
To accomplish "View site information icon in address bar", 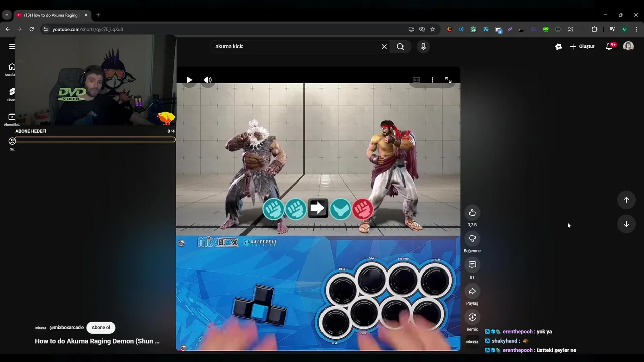I will point(46,29).
